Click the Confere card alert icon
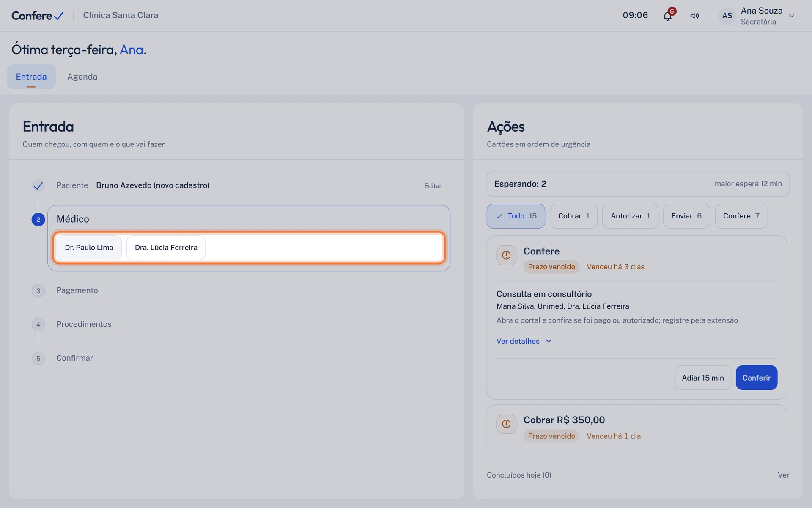The width and height of the screenshot is (812, 508). click(x=506, y=255)
